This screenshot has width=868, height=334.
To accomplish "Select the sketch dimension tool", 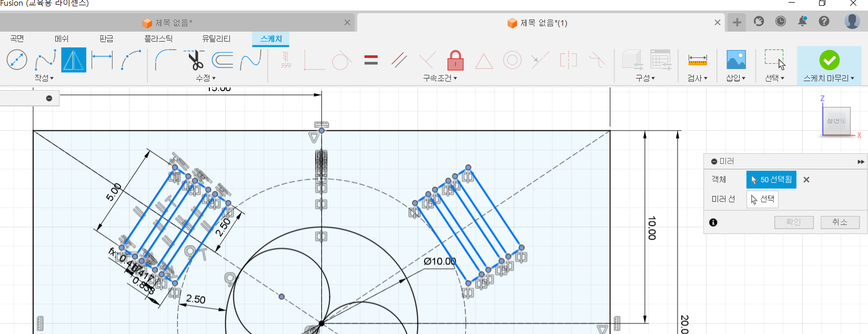I will pyautogui.click(x=102, y=60).
